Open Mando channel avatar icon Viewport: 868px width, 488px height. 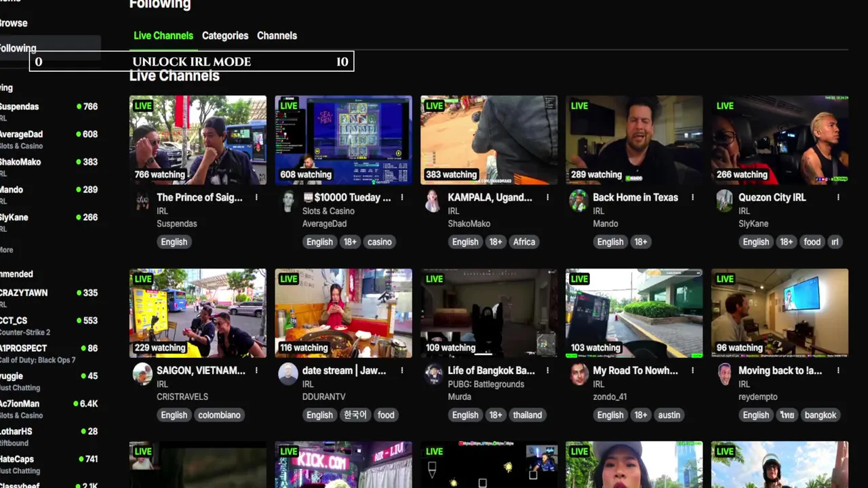578,201
